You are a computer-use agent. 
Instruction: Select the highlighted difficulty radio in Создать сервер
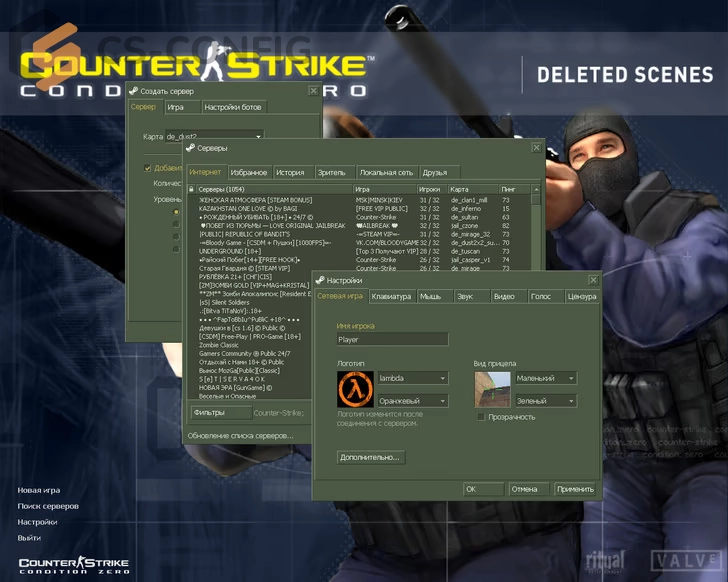click(x=176, y=212)
